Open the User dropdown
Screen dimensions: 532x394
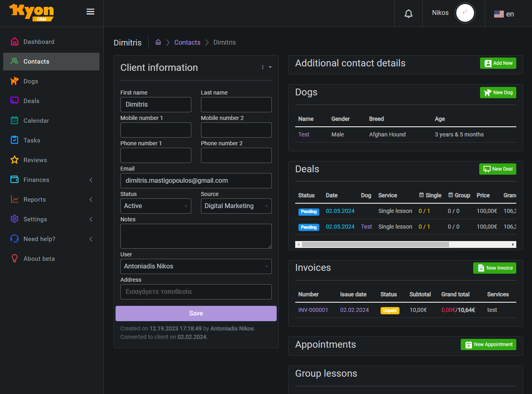pos(196,266)
